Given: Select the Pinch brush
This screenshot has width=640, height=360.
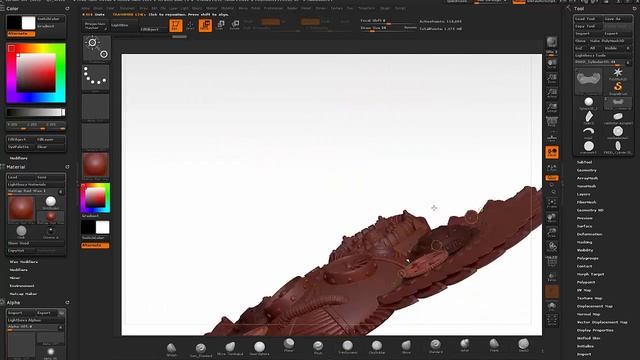Looking at the screenshot, I should [x=318, y=347].
